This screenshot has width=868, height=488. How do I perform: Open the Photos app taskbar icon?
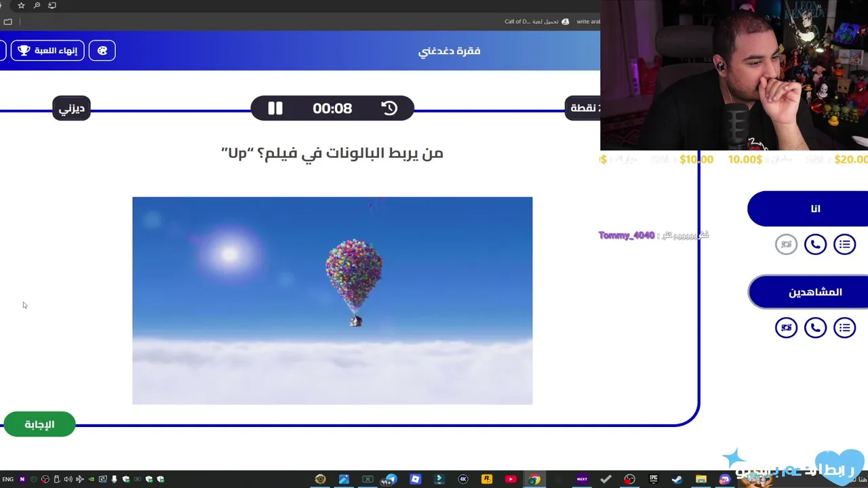344,479
